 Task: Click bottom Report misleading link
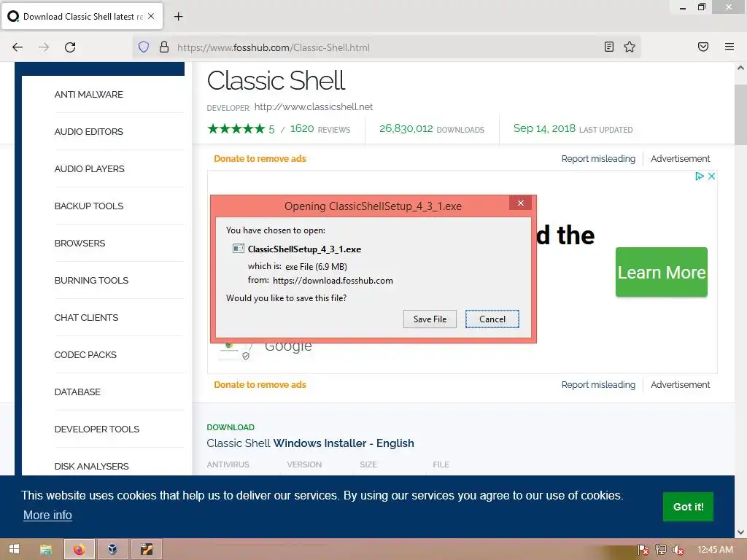(598, 385)
